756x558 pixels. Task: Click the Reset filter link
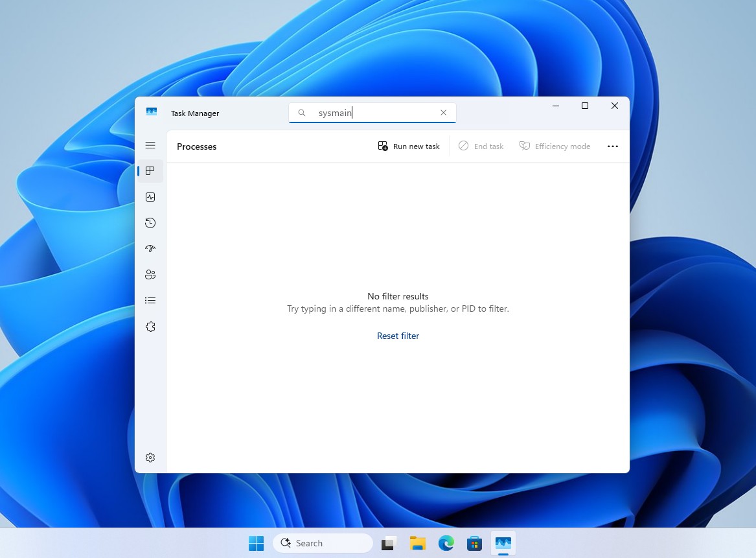(x=398, y=336)
